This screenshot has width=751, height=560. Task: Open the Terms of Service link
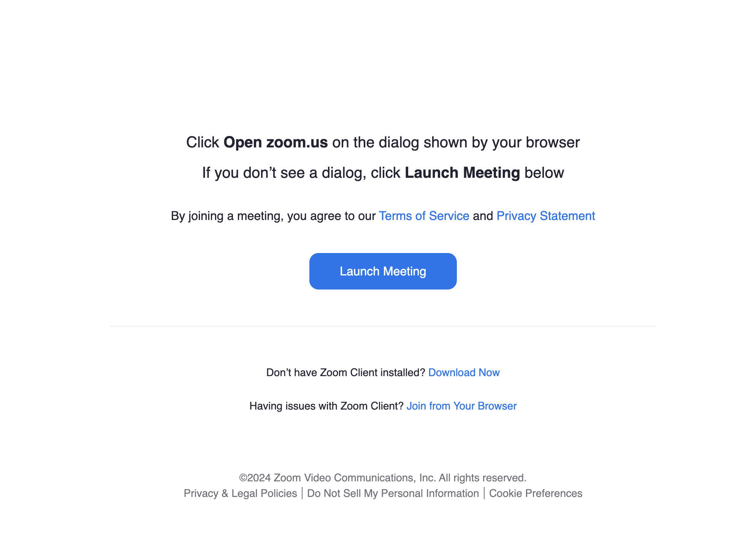(424, 216)
